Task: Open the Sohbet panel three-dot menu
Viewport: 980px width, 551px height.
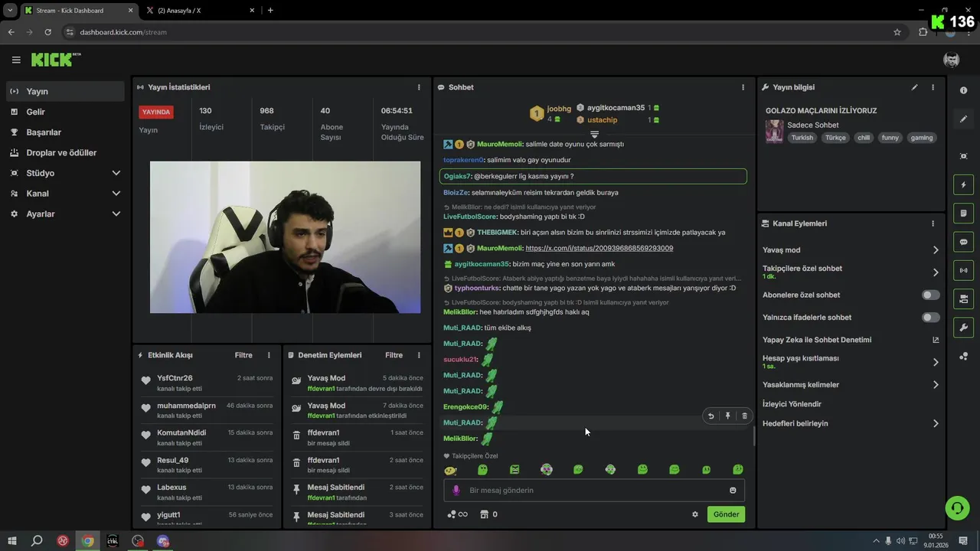Action: point(743,87)
